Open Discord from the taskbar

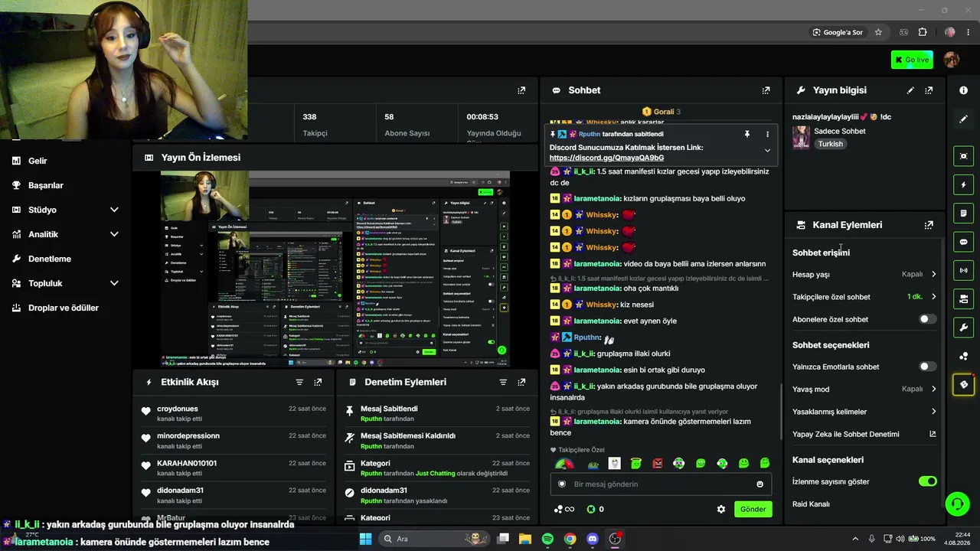pos(592,539)
